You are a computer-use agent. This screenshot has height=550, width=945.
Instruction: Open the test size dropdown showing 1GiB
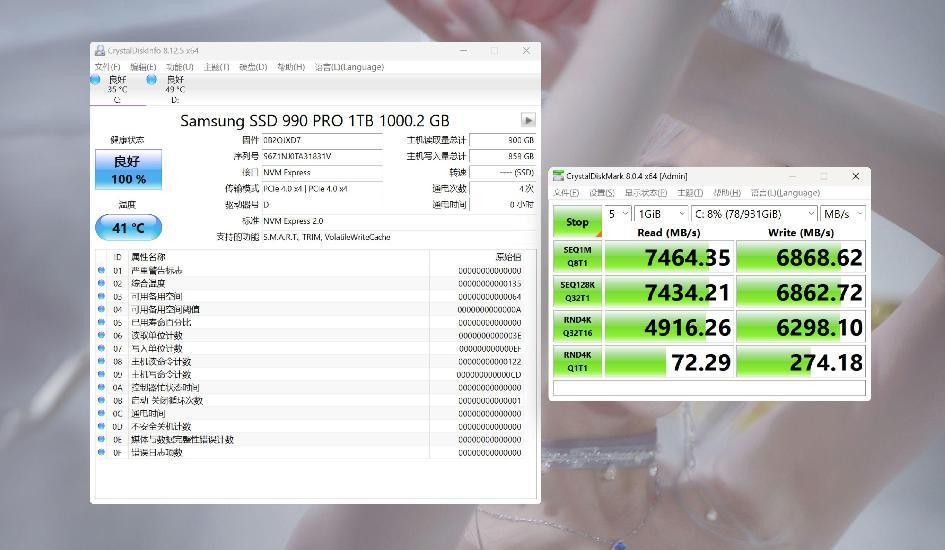click(661, 214)
